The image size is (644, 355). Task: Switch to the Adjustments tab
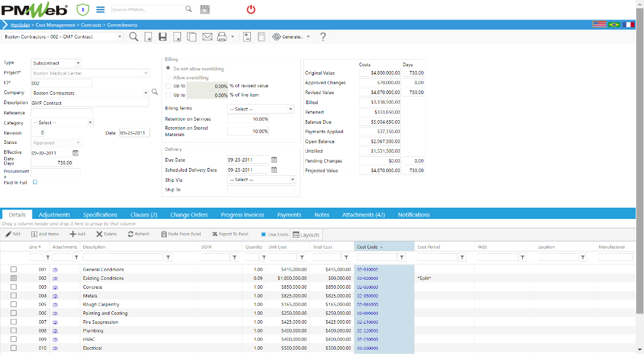pyautogui.click(x=54, y=214)
